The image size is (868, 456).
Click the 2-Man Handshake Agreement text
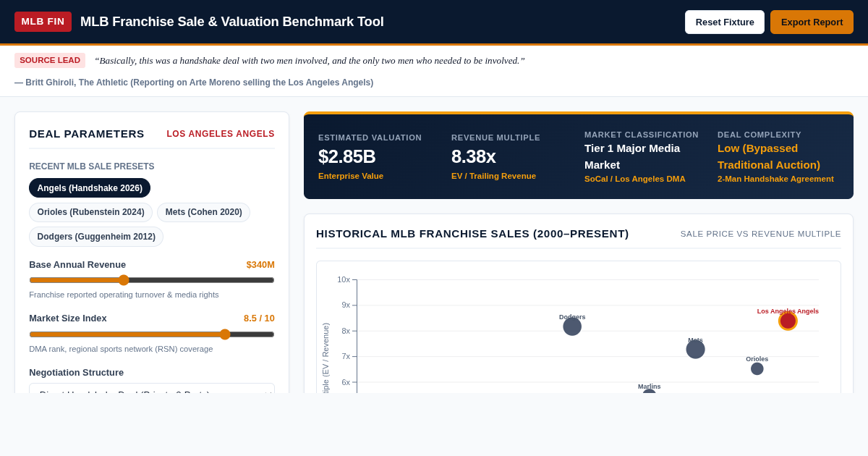point(775,179)
